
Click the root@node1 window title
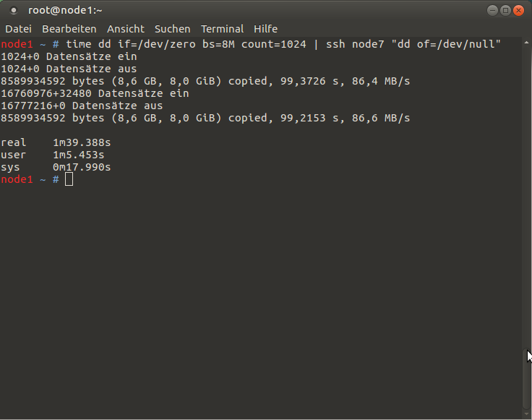click(x=65, y=11)
